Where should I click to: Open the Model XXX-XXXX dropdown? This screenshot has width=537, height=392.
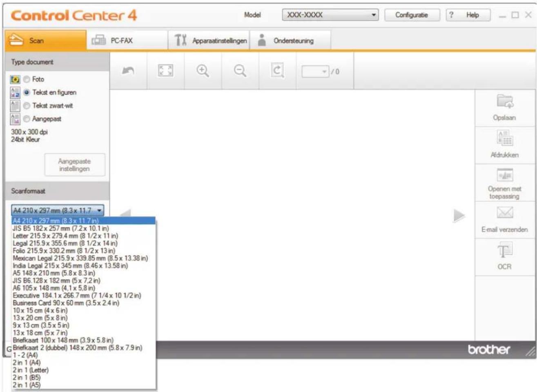(x=330, y=15)
